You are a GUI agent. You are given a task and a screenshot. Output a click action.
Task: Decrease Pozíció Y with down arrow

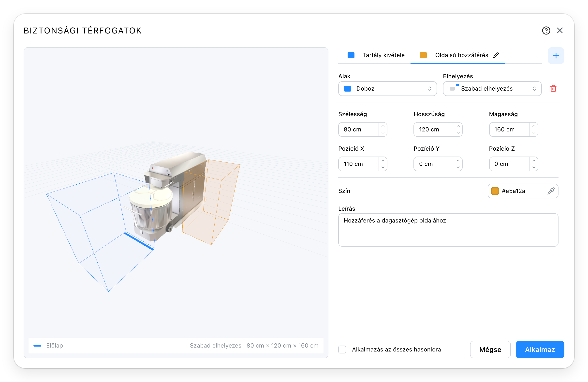pos(458,167)
